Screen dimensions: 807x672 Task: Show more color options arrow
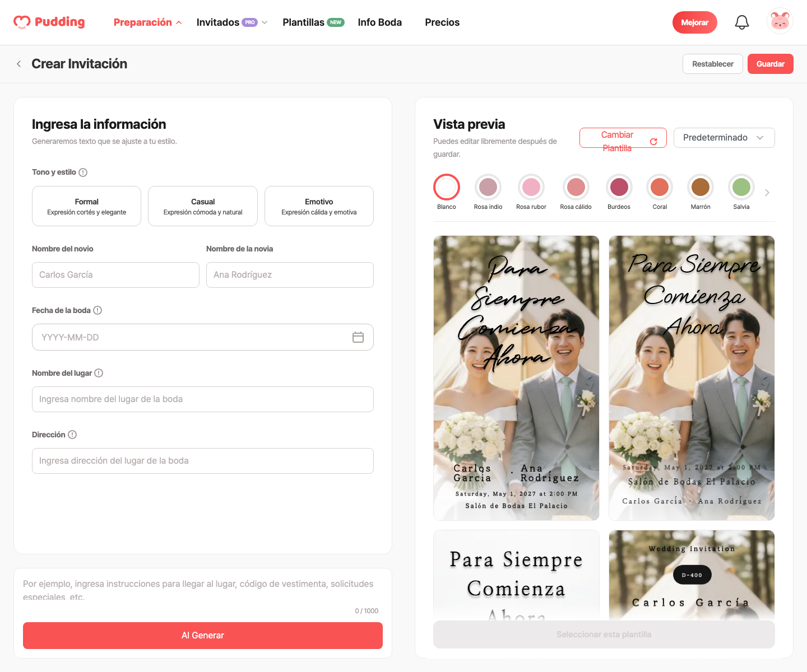[767, 193]
